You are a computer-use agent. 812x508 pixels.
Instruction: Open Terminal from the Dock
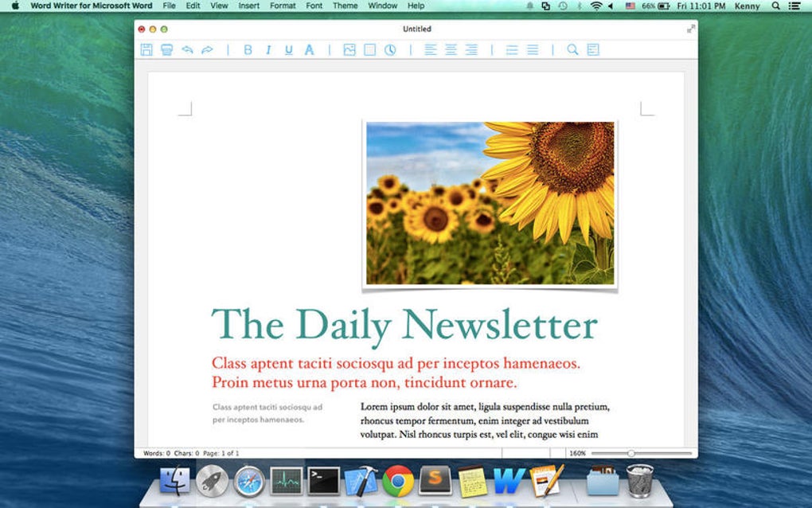point(324,481)
